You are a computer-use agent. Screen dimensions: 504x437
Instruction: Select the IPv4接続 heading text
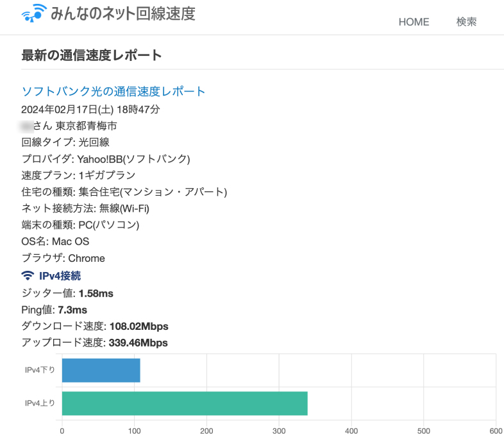click(x=60, y=275)
